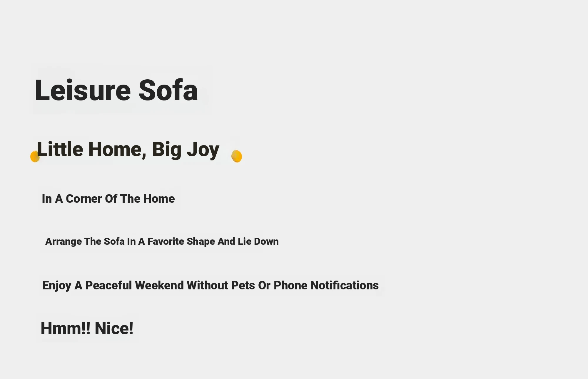Click the word "Weekend"
Viewport: 588px width, 379px height.
pyautogui.click(x=159, y=286)
